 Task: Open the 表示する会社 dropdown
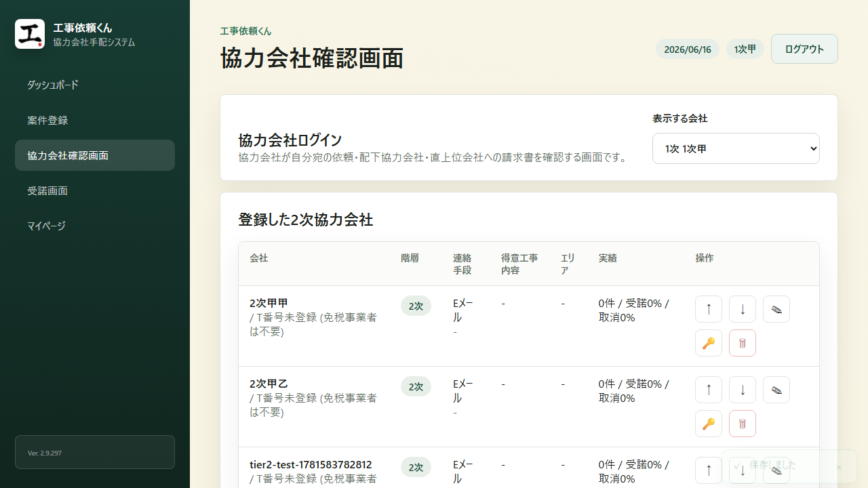click(x=736, y=148)
